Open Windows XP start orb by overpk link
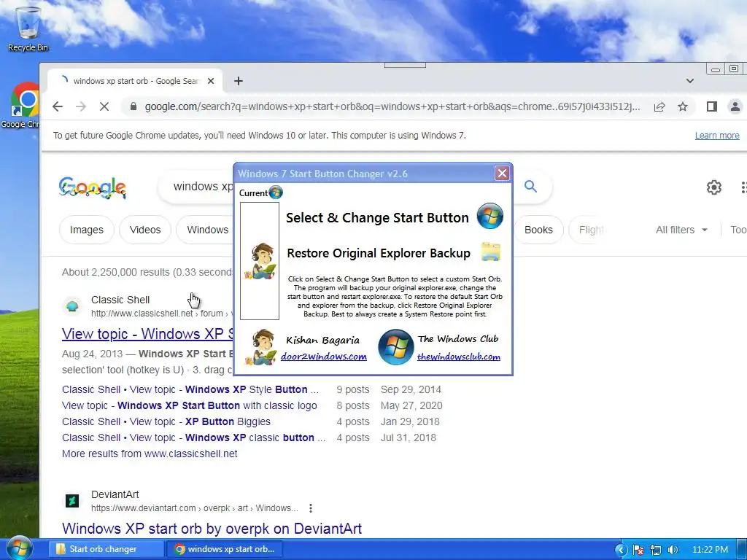 point(212,529)
